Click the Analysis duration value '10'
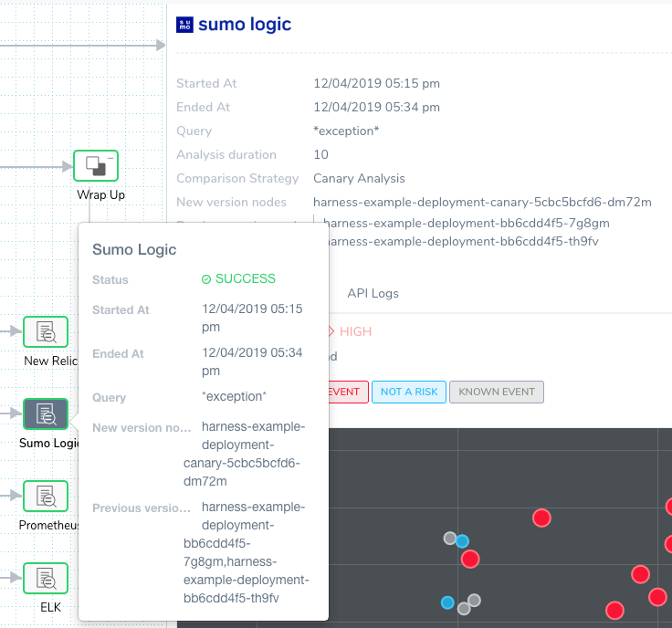Viewport: 672px width, 628px height. pos(321,154)
